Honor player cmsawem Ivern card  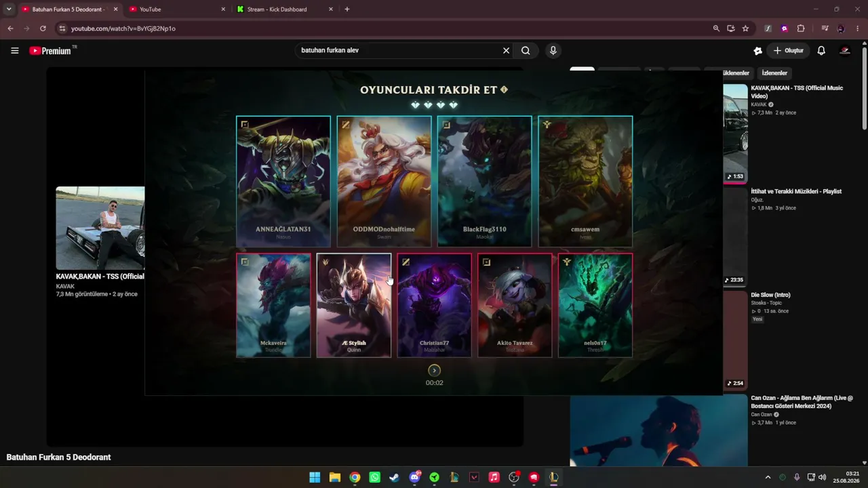point(585,181)
